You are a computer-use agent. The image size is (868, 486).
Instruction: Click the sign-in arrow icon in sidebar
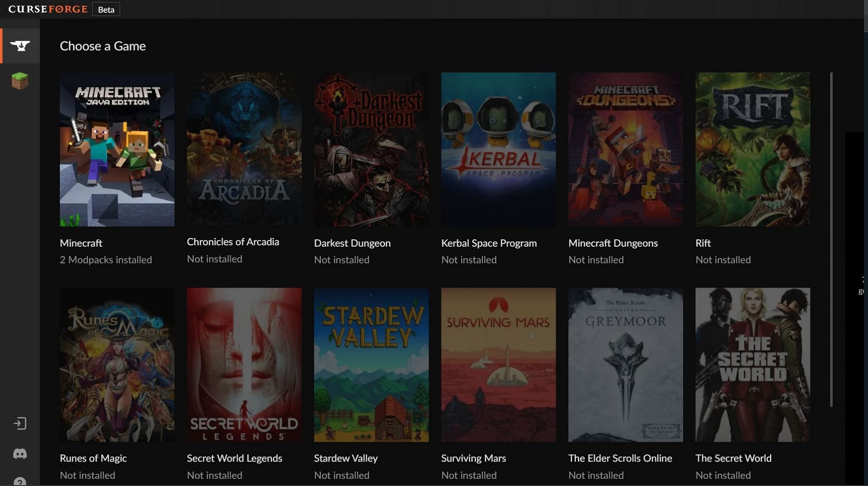(20, 424)
